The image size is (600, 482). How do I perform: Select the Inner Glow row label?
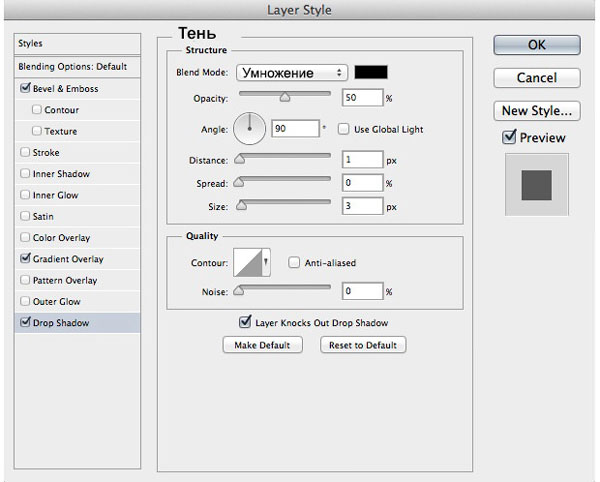point(55,195)
